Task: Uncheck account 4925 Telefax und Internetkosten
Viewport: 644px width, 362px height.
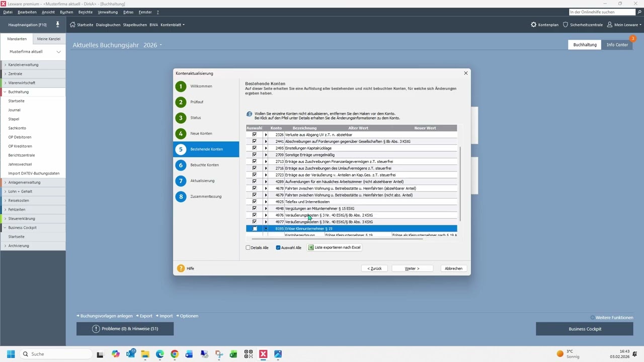Action: [x=255, y=202]
